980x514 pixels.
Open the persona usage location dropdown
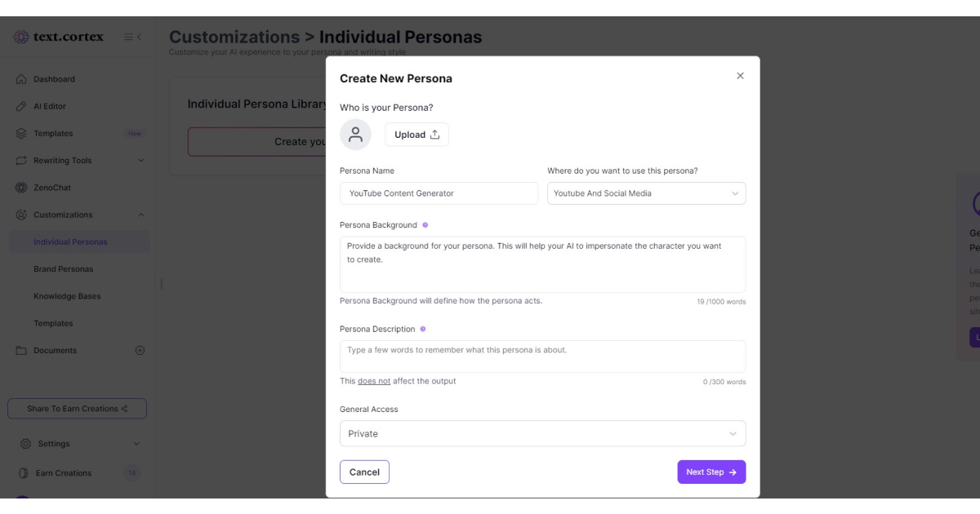646,193
